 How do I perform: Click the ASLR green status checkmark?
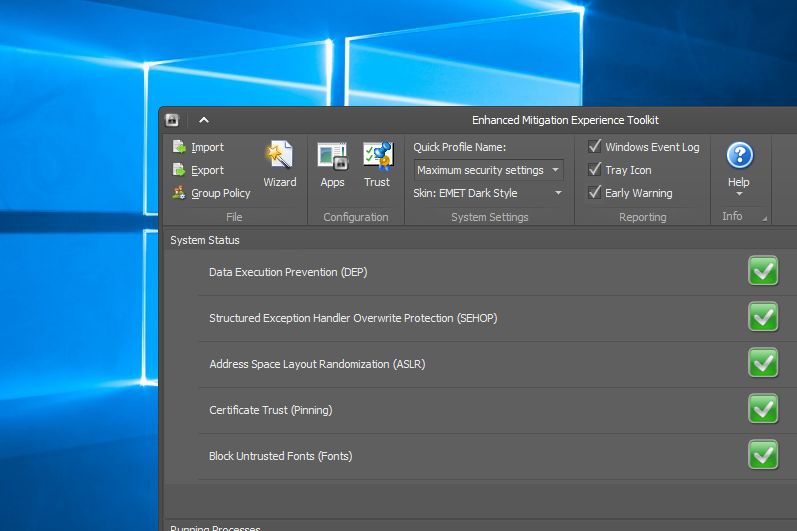coord(763,362)
